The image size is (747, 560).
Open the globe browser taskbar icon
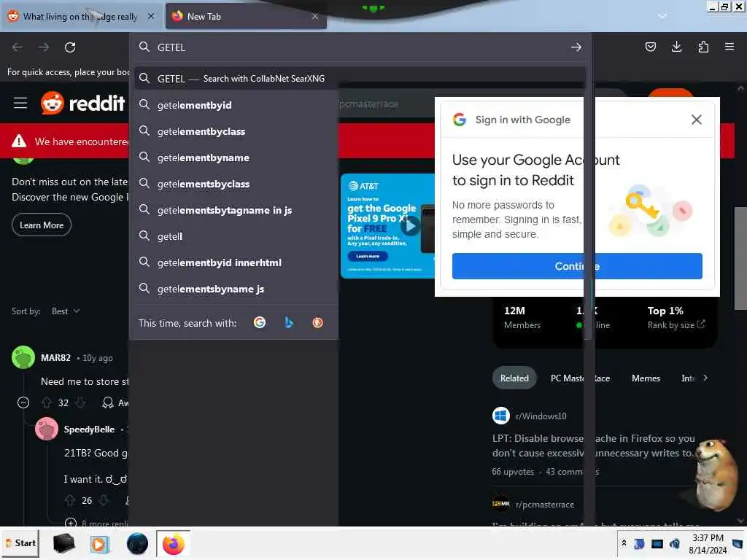click(137, 544)
